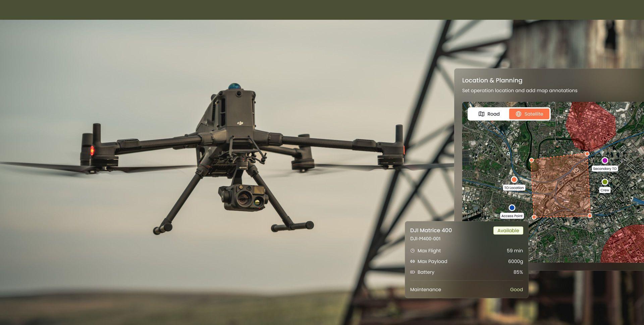Select top-right handle of orange operation area
Viewport: 644px width, 325px height.
(x=587, y=154)
